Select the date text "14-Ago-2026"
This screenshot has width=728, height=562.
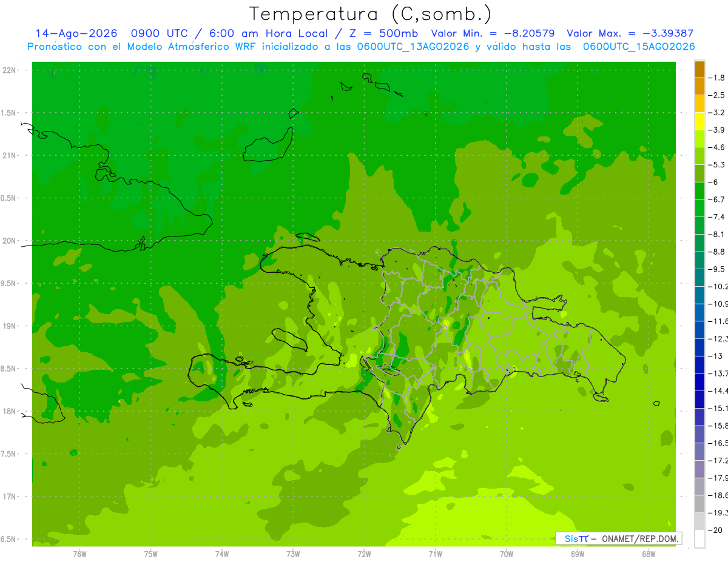pos(76,34)
